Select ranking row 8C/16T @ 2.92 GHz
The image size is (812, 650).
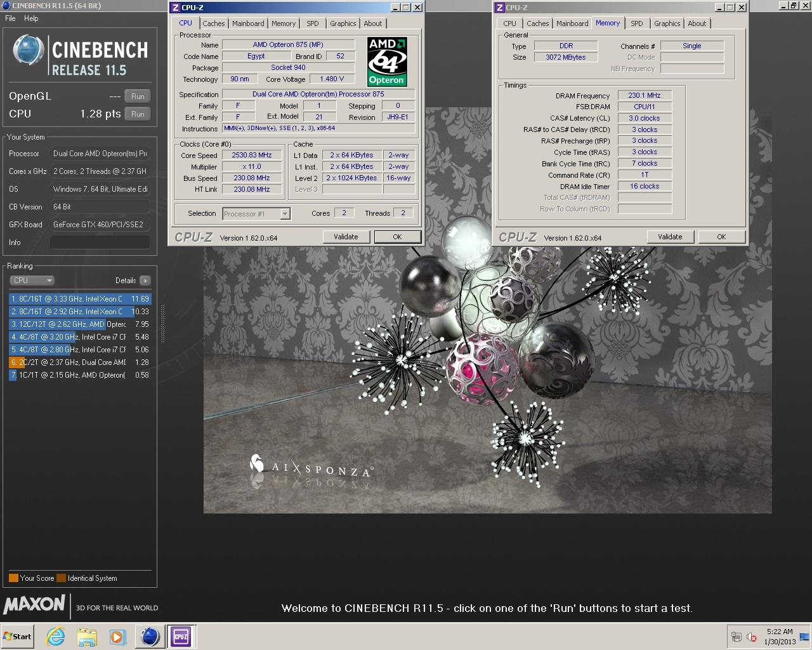point(80,312)
